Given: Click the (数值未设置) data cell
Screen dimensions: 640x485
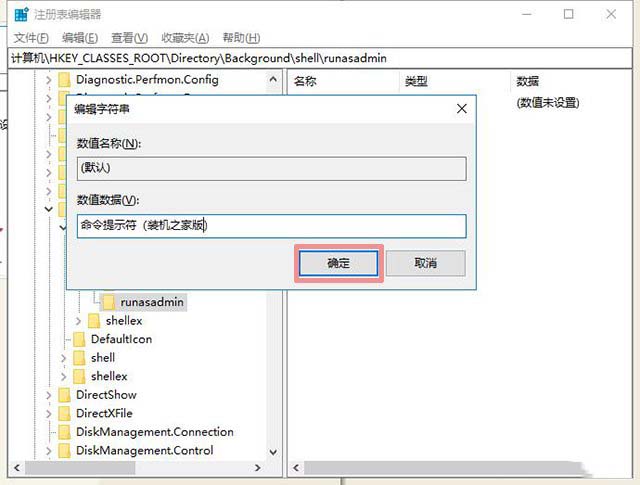Looking at the screenshot, I should point(548,102).
